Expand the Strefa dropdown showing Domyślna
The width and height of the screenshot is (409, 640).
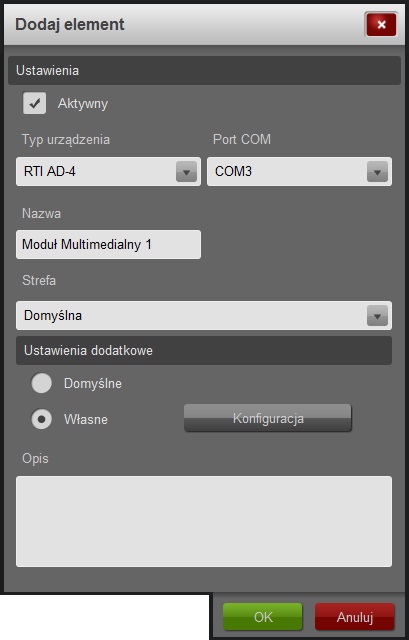tap(204, 316)
